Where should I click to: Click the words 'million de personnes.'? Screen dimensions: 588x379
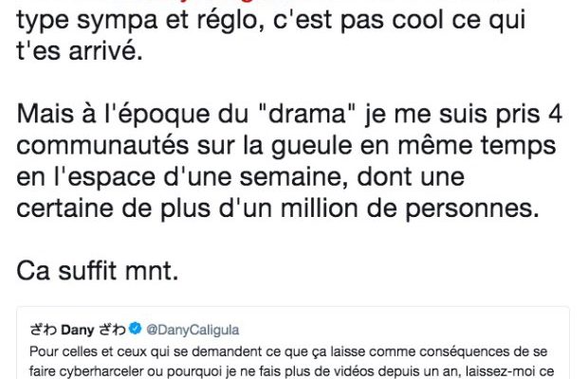(410, 208)
